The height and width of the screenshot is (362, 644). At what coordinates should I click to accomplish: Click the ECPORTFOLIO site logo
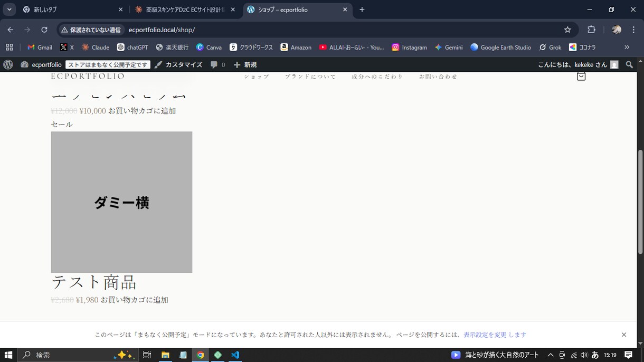(x=88, y=77)
